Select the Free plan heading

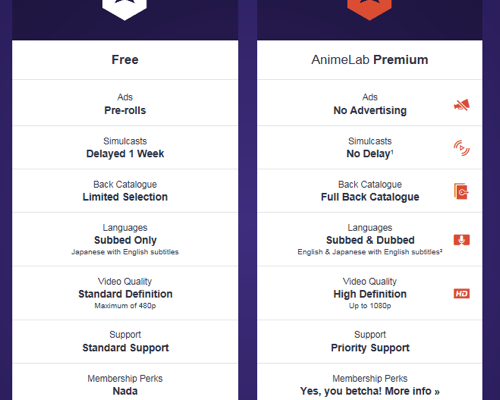click(x=125, y=60)
